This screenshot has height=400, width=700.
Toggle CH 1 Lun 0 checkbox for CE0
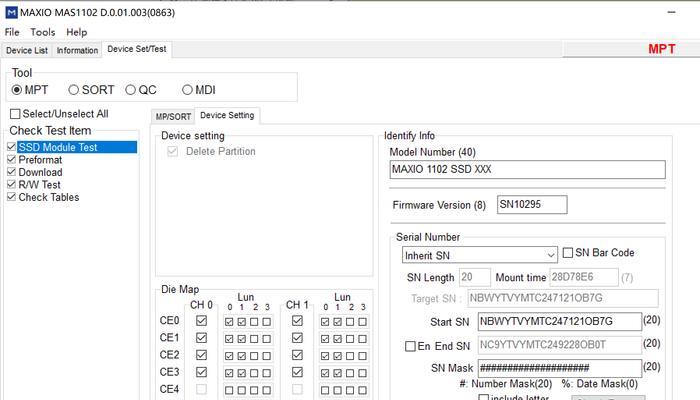(x=325, y=322)
